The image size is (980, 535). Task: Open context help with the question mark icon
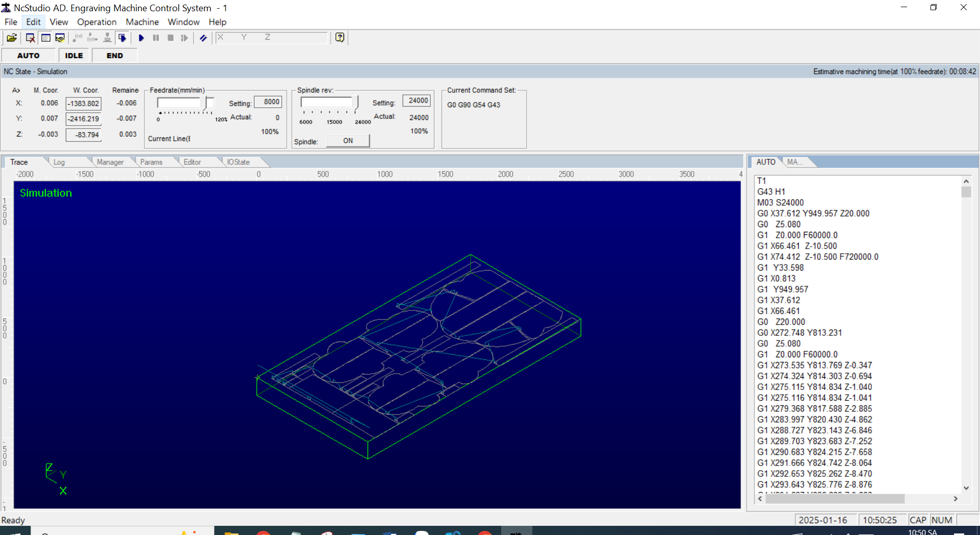(x=339, y=37)
